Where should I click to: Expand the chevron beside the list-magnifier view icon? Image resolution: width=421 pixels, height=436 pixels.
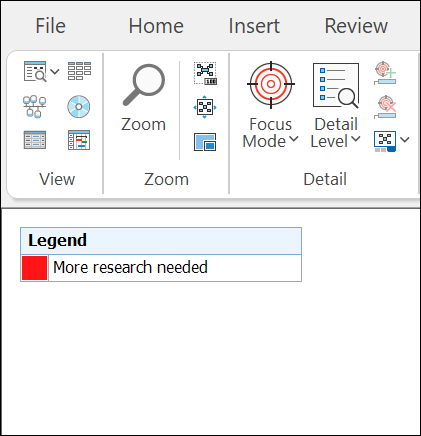coord(55,71)
